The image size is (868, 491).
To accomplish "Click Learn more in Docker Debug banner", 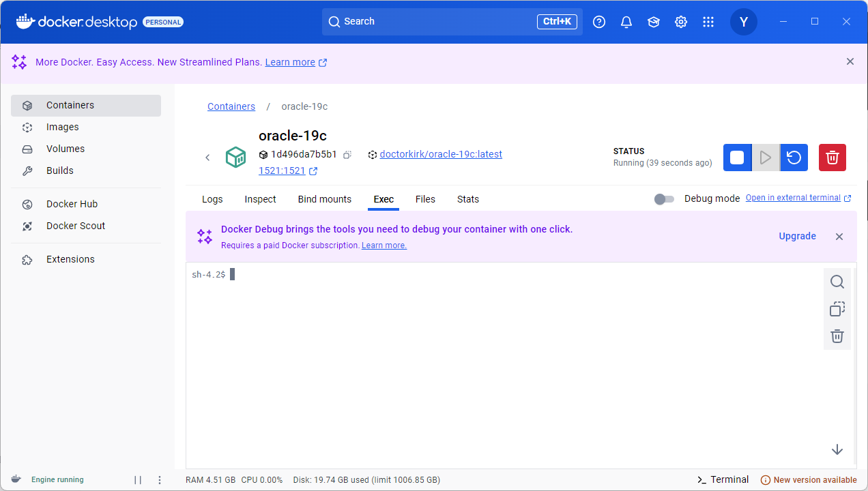I will coord(384,245).
